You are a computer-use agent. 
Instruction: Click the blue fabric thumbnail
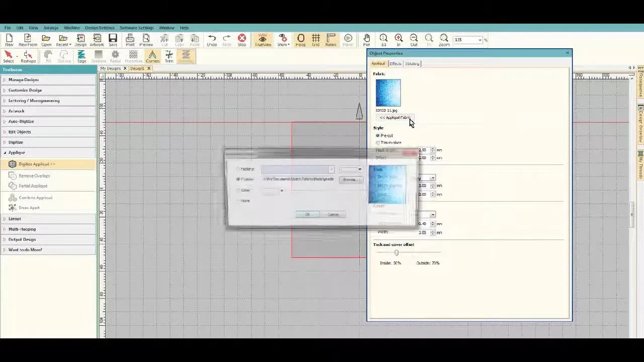pos(388,93)
